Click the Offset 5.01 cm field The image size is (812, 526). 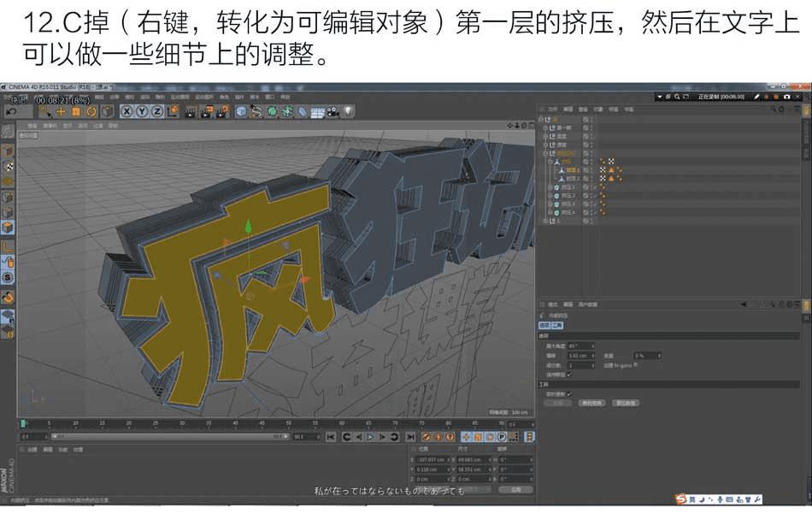pyautogui.click(x=580, y=356)
